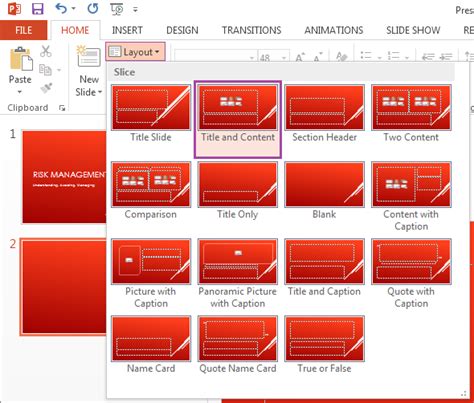Choose the Two Content layout
Screen dimensions: 474x403
411,114
